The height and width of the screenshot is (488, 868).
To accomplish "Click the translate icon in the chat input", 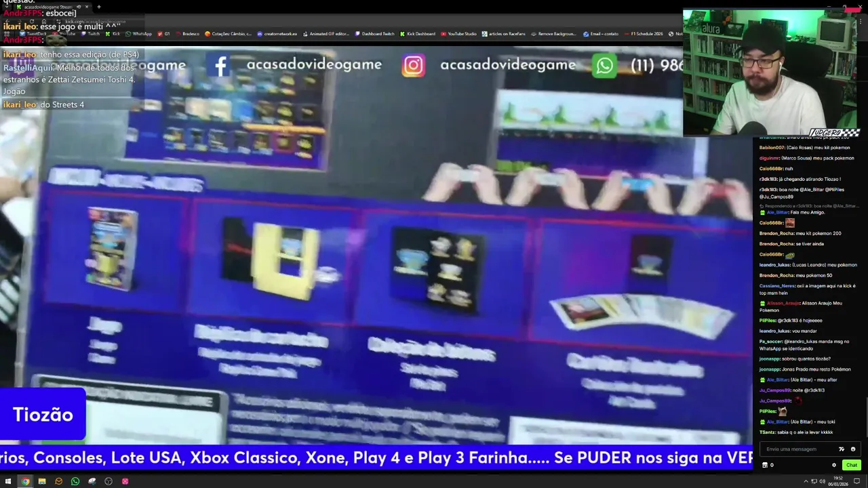I will point(842,449).
